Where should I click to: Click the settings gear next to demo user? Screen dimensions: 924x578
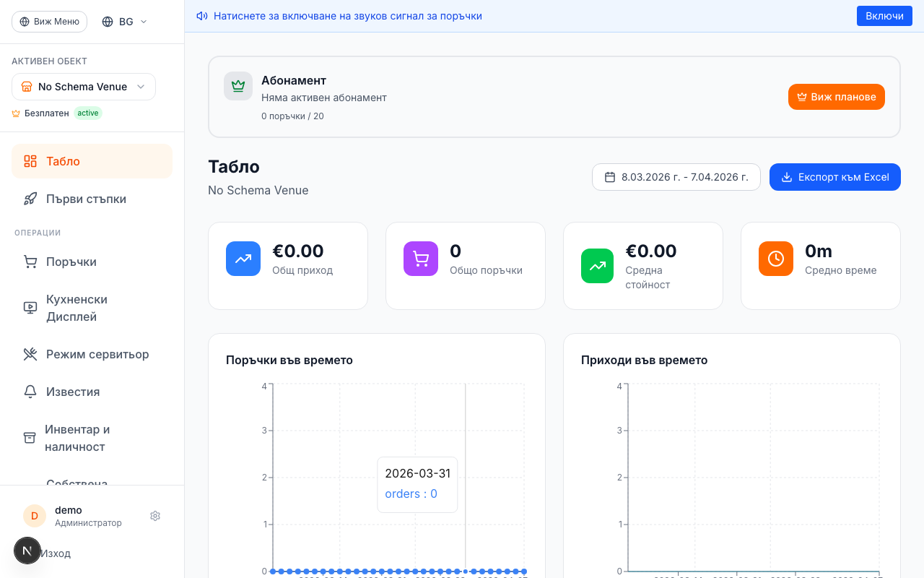155,516
